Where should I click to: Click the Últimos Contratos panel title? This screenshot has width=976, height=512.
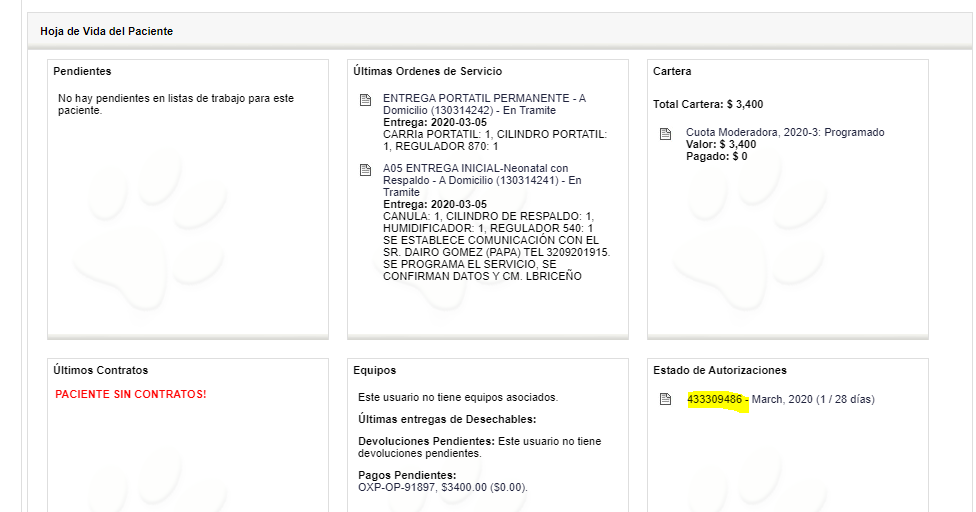[x=100, y=370]
